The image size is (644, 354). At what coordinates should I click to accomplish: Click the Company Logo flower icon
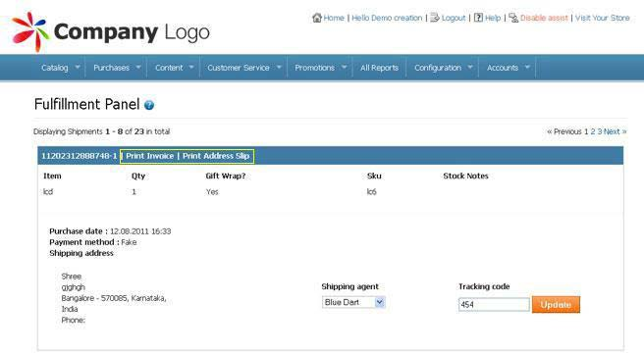30,31
